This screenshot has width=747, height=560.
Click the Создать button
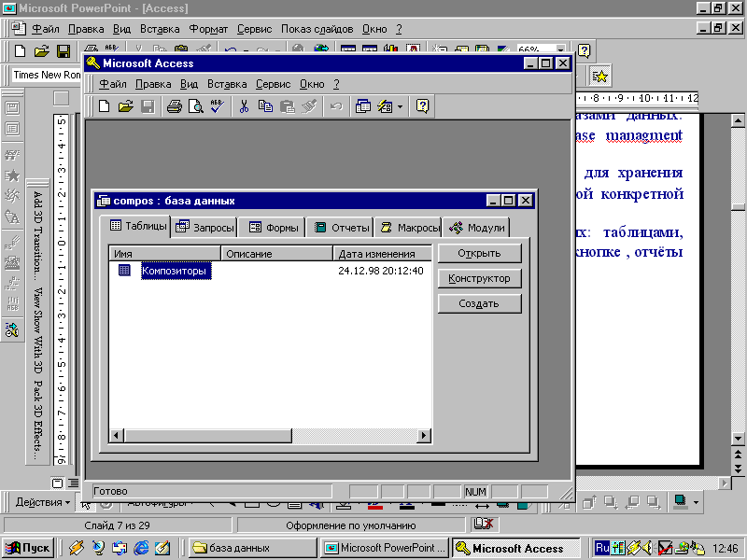pyautogui.click(x=479, y=304)
